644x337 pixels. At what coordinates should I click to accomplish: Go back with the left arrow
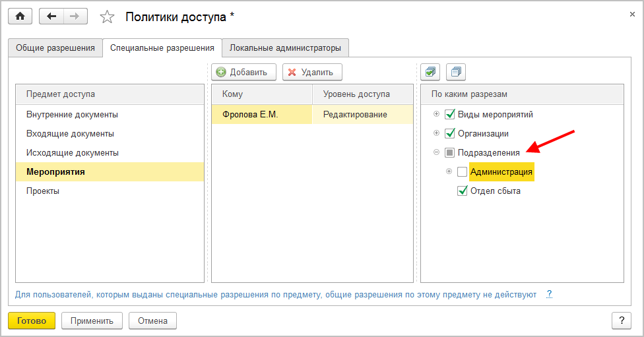51,16
